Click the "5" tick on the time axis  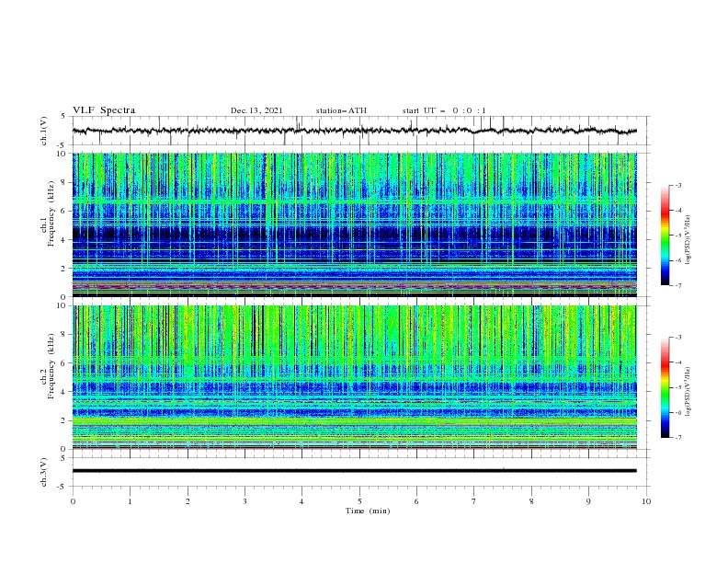(x=359, y=501)
